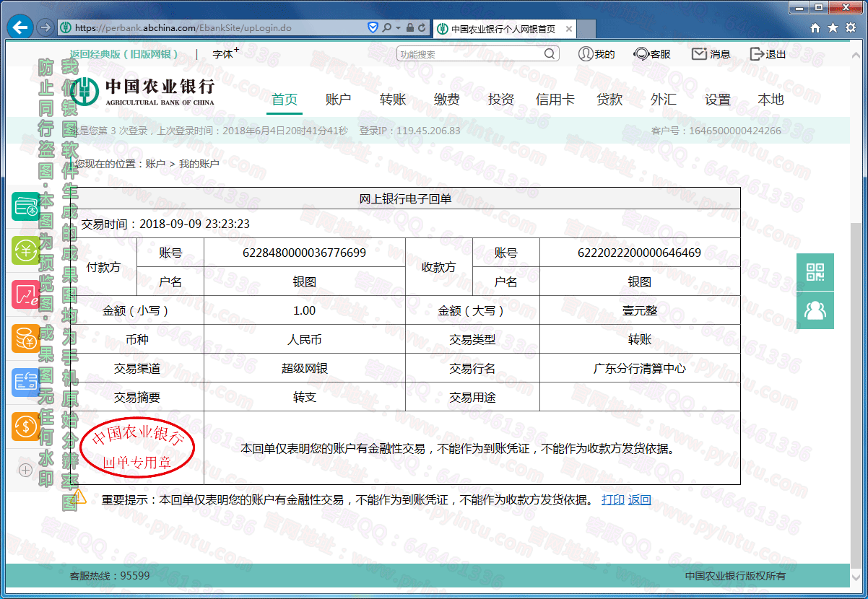868x599 pixels.
Task: Open the contacts people icon on the right
Action: coord(815,310)
